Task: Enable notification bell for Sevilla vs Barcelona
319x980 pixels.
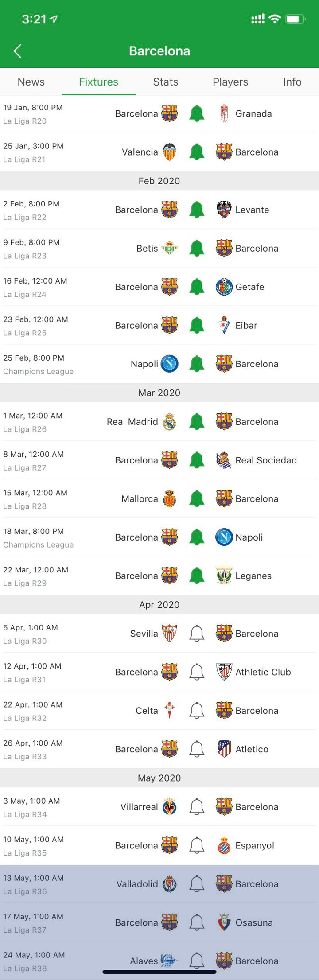Action: point(197,634)
